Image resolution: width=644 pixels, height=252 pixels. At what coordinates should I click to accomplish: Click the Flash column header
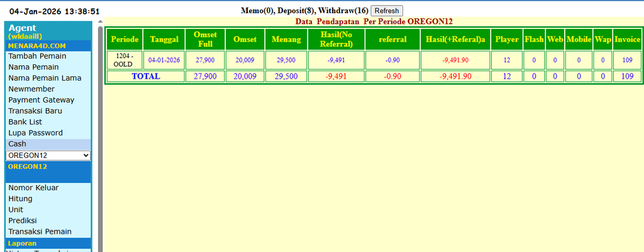click(534, 40)
